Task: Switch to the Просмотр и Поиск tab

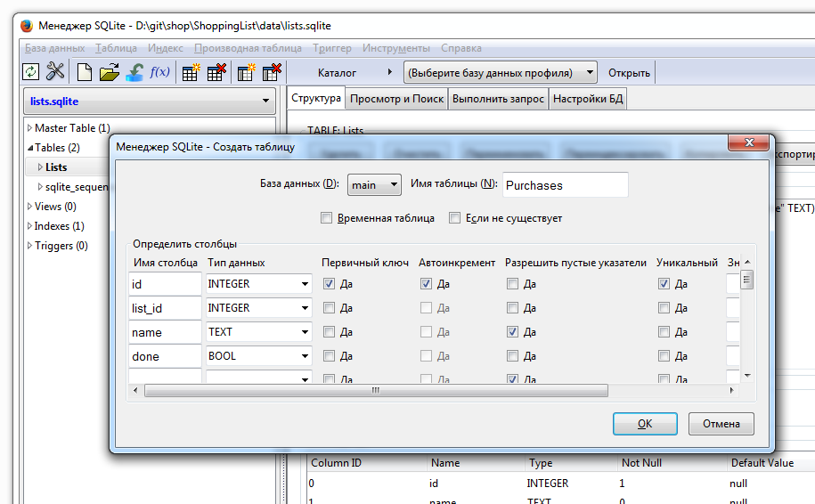Action: pos(396,99)
